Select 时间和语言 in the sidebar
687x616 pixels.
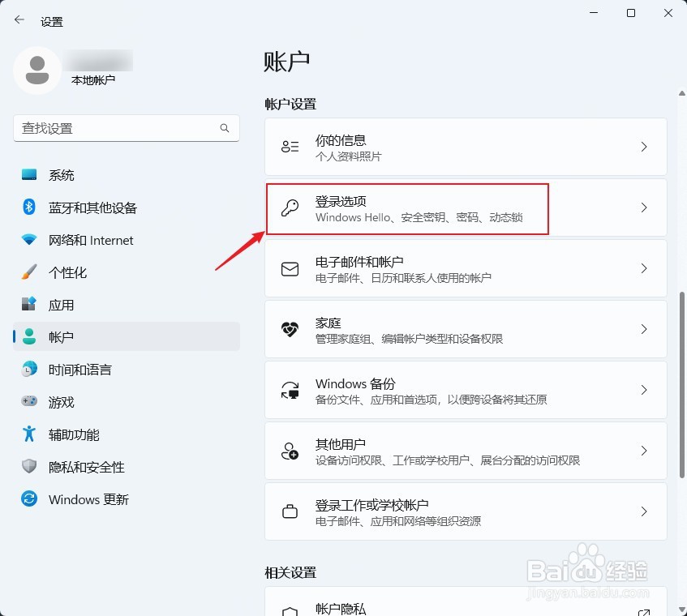(127, 370)
